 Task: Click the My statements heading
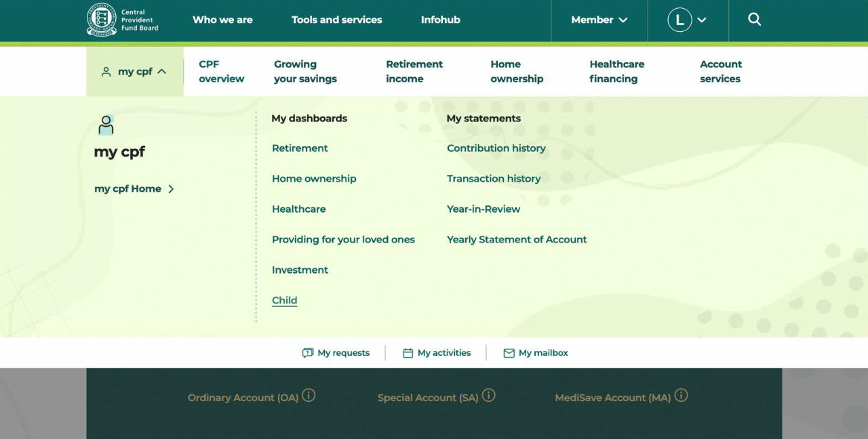coord(484,119)
